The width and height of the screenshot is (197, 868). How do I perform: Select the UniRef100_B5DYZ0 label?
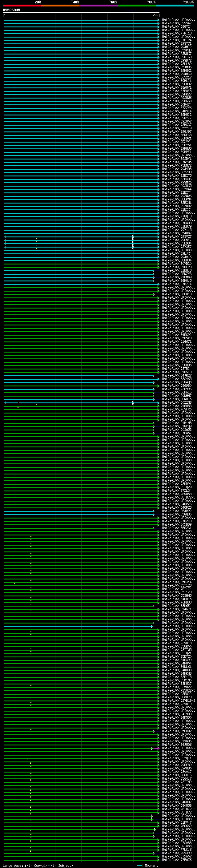pyautogui.click(x=177, y=656)
